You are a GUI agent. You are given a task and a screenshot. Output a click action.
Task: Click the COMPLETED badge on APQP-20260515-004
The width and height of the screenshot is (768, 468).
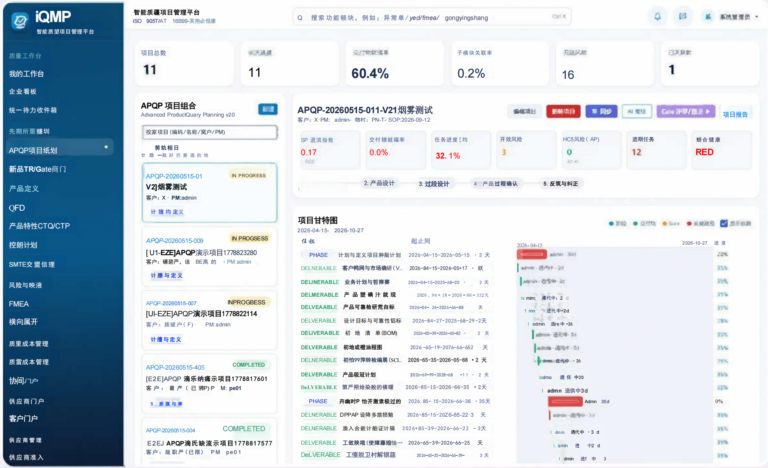pyautogui.click(x=244, y=429)
